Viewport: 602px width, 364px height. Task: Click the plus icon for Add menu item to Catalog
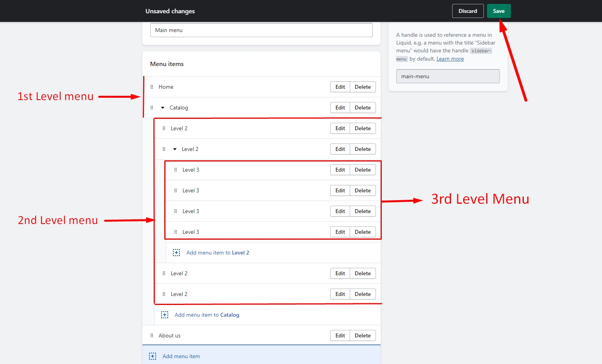tap(165, 315)
